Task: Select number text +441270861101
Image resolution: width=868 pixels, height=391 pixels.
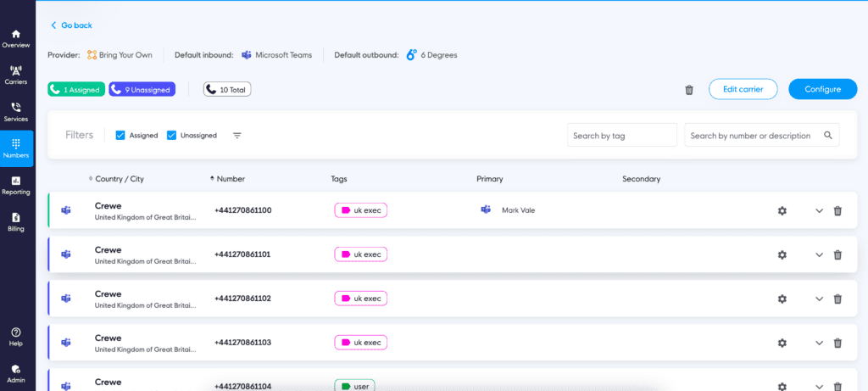Action: pos(243,254)
